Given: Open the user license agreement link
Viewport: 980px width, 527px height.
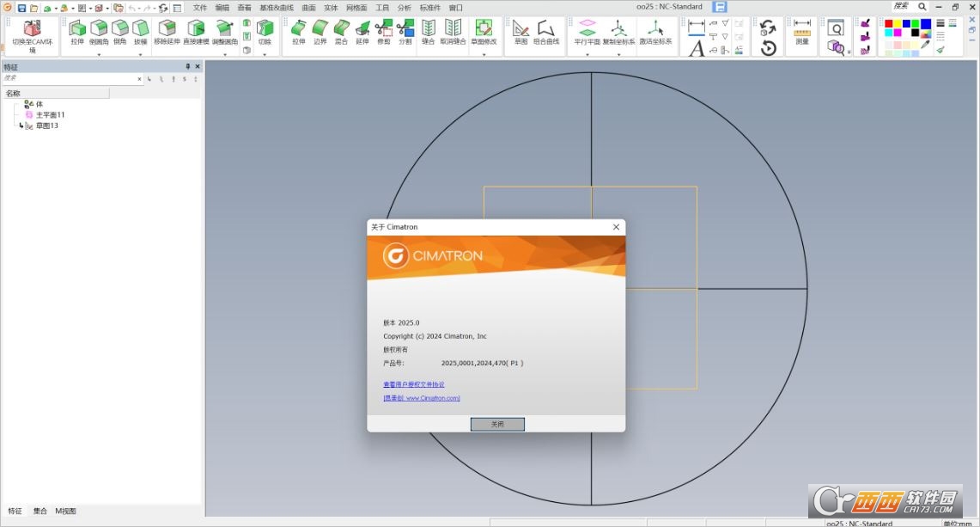Looking at the screenshot, I should pyautogui.click(x=414, y=384).
